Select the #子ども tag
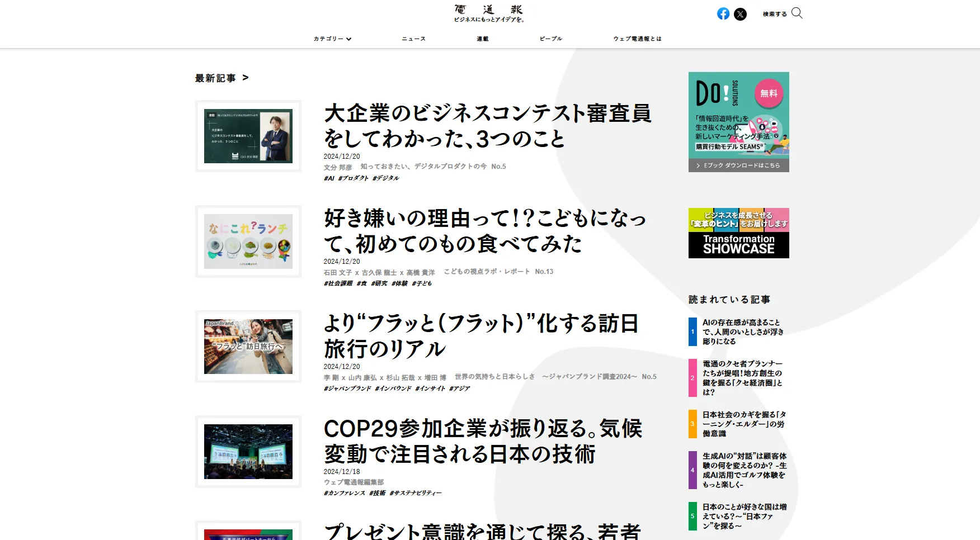 click(x=422, y=283)
